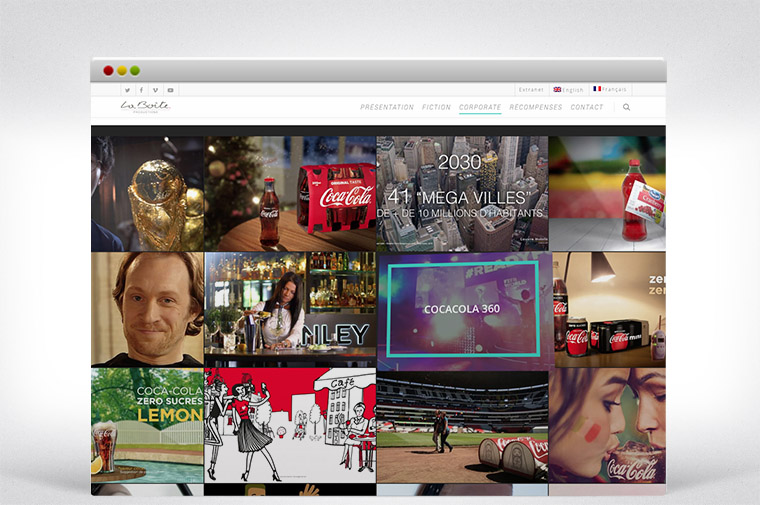This screenshot has height=505, width=760.
Task: Open the Coca-Cola six-pack Christmas thumbnail
Action: click(x=290, y=193)
